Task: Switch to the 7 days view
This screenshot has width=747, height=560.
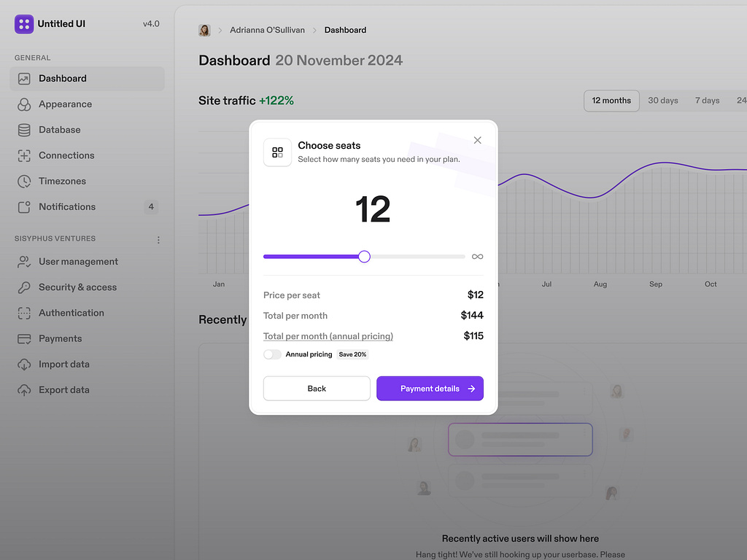Action: coord(706,100)
